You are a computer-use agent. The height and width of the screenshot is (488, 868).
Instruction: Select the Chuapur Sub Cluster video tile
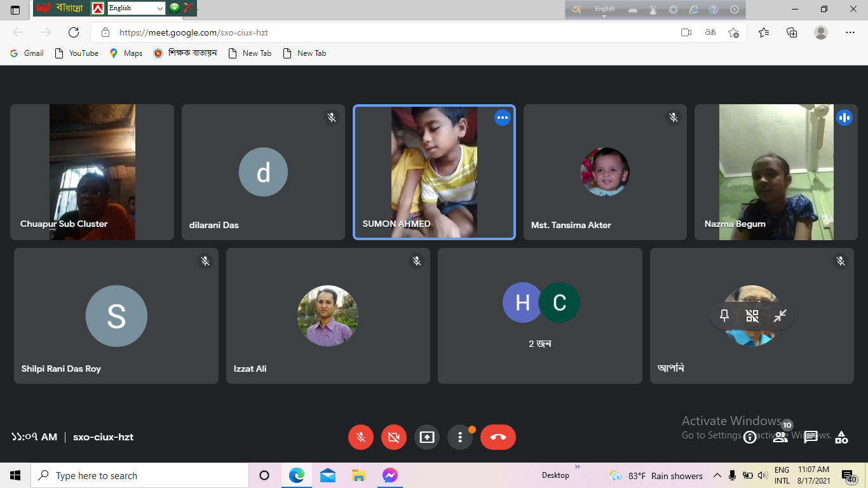coord(92,172)
